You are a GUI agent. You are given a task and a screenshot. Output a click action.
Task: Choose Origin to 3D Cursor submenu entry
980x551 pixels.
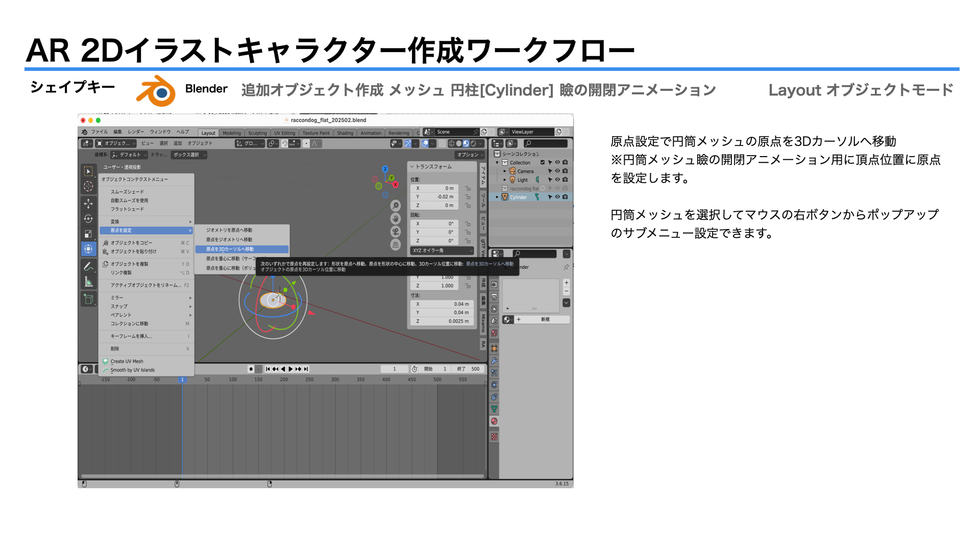coord(242,249)
